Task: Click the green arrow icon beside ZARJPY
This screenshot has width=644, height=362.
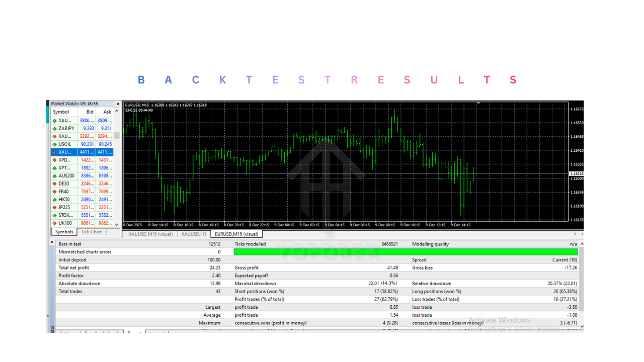Action: coord(55,128)
